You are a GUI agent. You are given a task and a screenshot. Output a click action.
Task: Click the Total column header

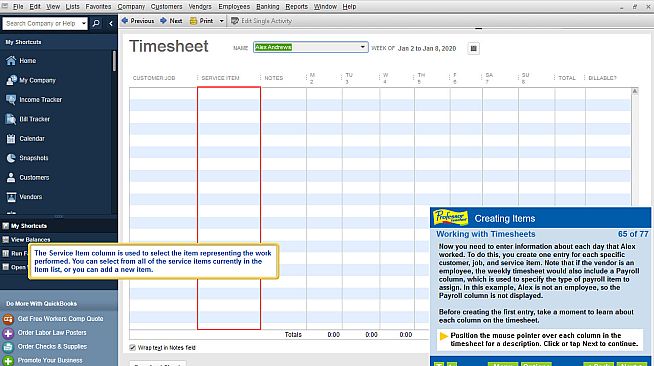pos(567,78)
